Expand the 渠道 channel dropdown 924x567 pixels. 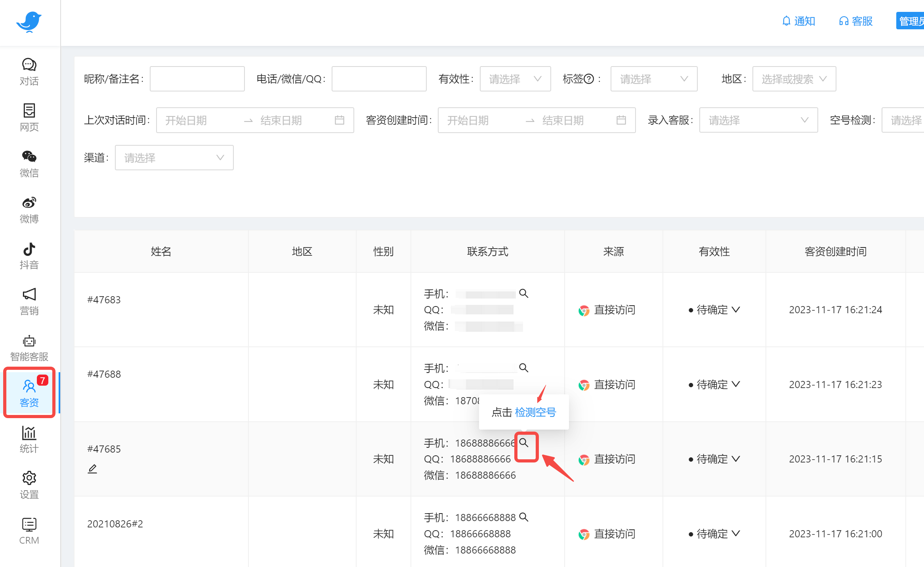pyautogui.click(x=174, y=158)
